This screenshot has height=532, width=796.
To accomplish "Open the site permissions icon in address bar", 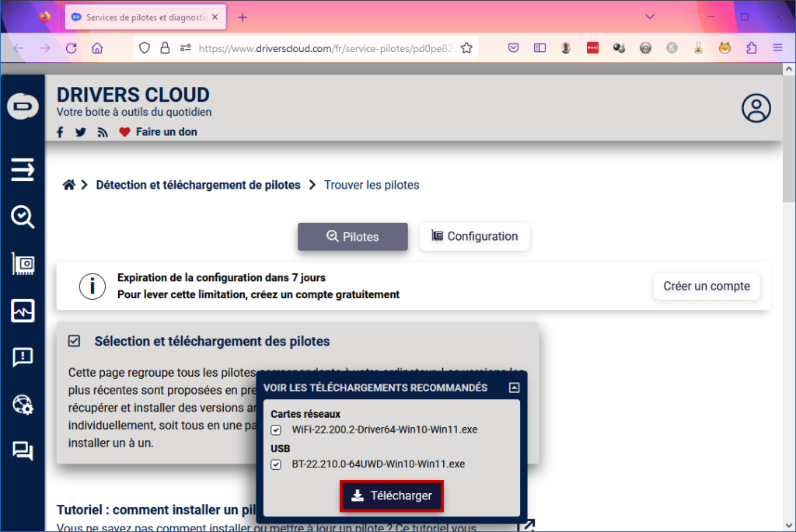I will coord(185,48).
